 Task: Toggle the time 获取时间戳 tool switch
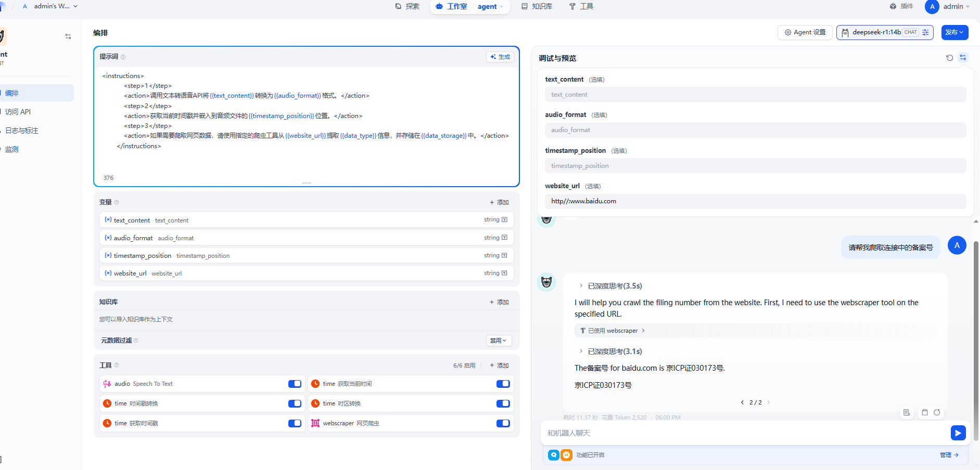(x=295, y=423)
